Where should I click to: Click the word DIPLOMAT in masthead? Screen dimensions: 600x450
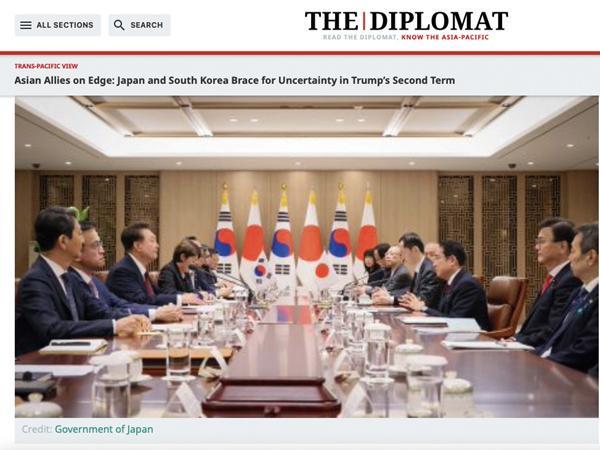pyautogui.click(x=439, y=21)
